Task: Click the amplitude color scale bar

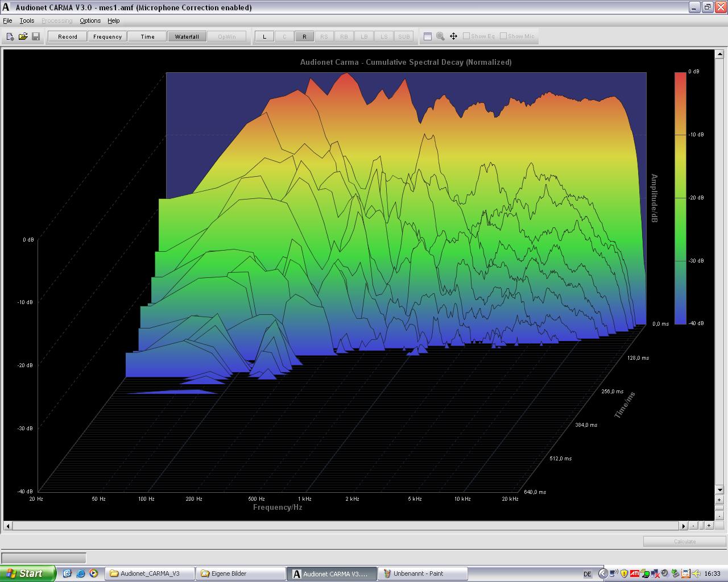Action: pyautogui.click(x=680, y=197)
